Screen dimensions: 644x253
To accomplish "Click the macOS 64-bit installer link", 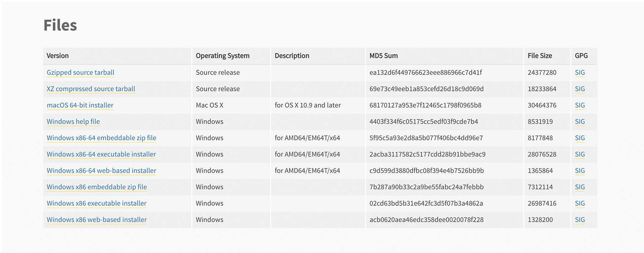I will pyautogui.click(x=80, y=105).
